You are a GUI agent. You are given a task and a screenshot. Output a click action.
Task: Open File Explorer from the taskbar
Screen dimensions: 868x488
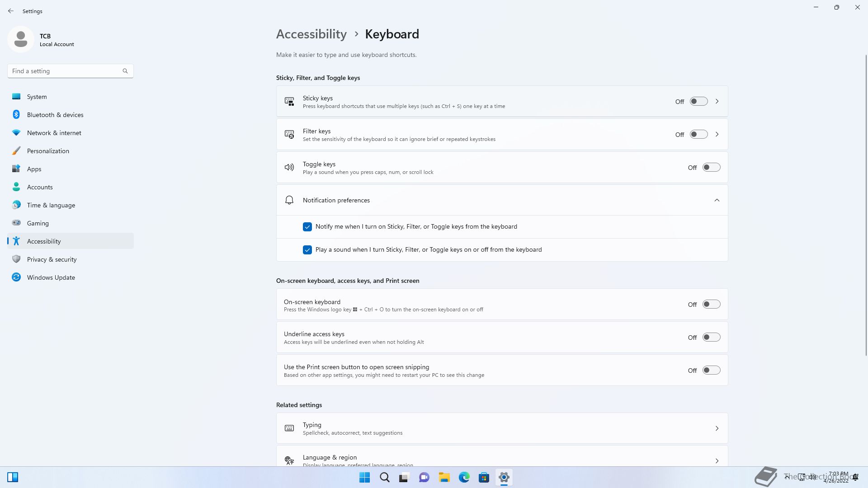point(444,477)
